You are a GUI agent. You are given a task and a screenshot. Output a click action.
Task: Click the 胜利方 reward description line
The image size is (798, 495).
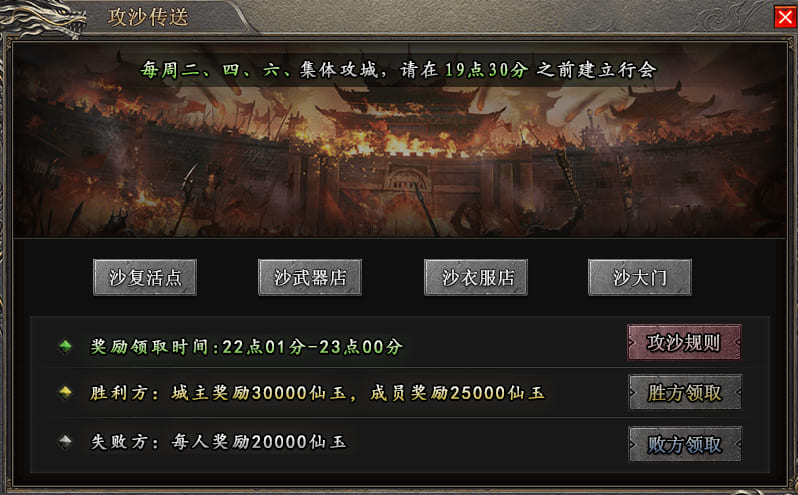tap(317, 393)
